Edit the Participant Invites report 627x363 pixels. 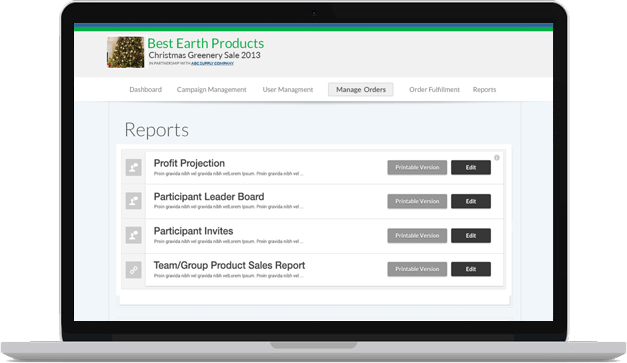click(x=471, y=236)
